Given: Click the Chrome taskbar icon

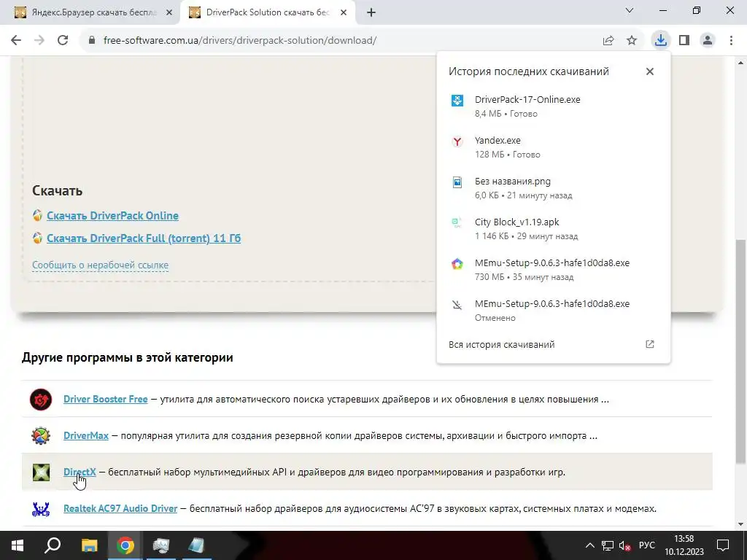Looking at the screenshot, I should [125, 545].
